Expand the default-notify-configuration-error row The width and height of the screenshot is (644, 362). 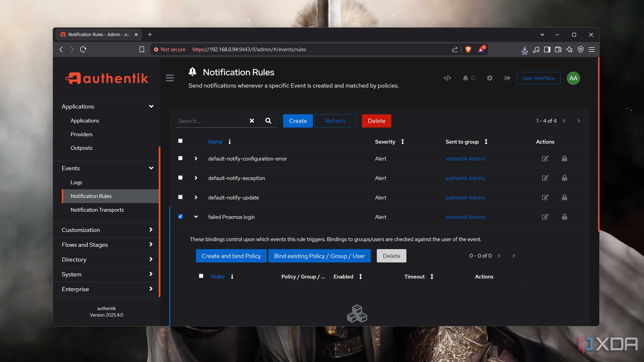tap(196, 158)
